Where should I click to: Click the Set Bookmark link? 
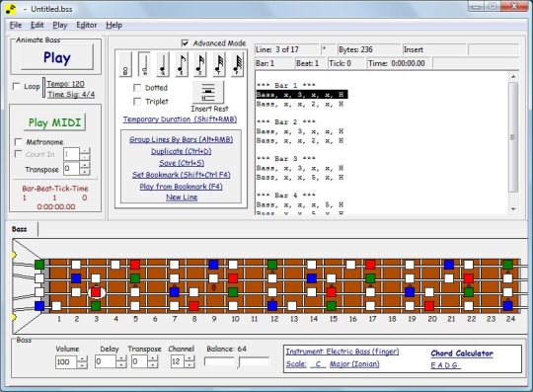click(182, 175)
